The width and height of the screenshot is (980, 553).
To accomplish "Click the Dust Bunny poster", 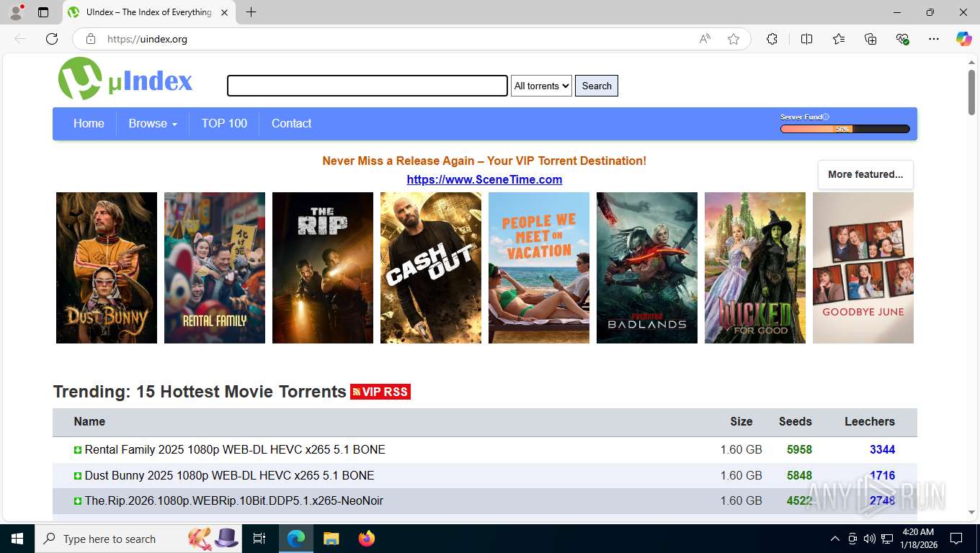I will (x=107, y=268).
